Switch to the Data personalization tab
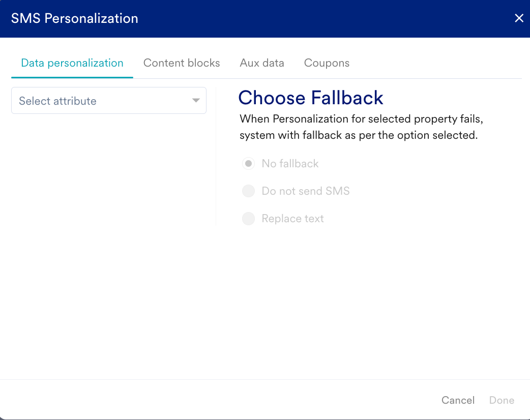 (72, 63)
